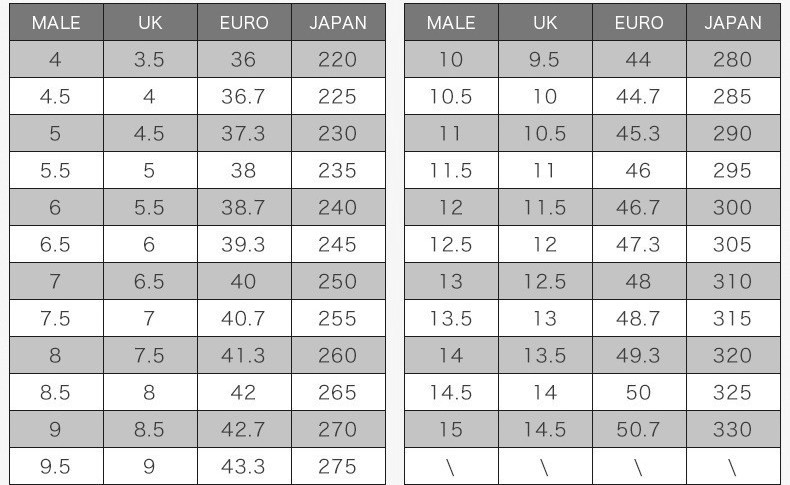Select the Euro size 50.7 cell
This screenshot has width=790, height=485.
point(638,430)
